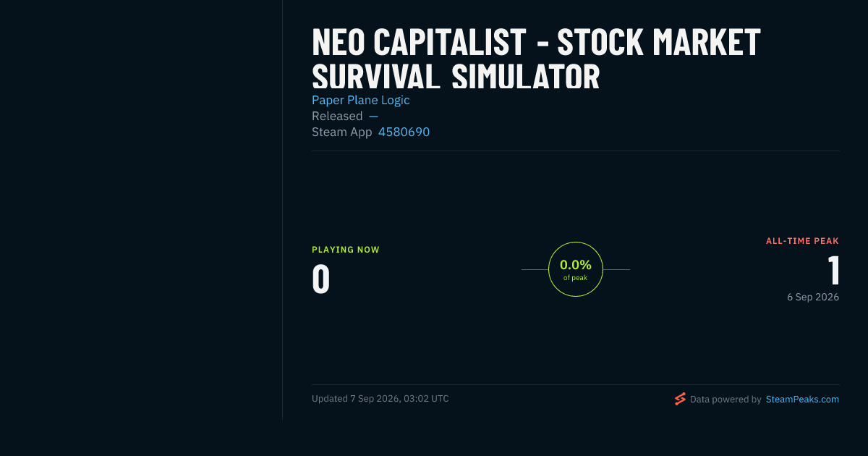The image size is (868, 456).
Task: Click the Released label text
Action: point(337,116)
